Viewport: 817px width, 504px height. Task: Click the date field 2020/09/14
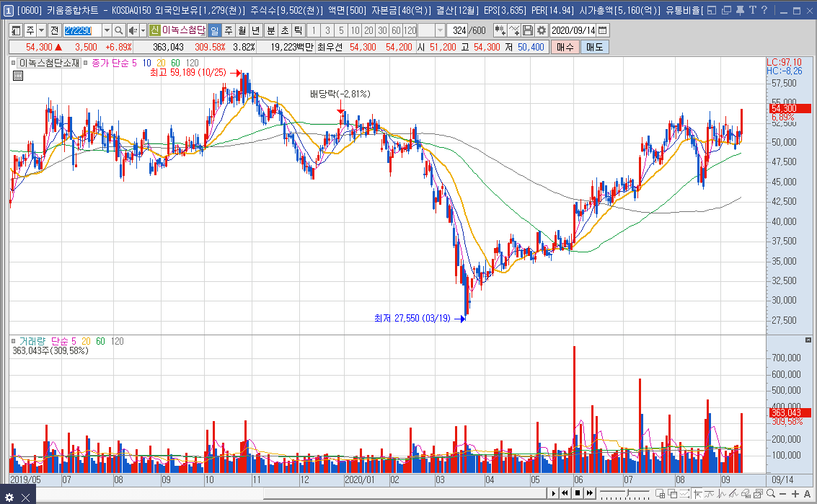tap(573, 31)
